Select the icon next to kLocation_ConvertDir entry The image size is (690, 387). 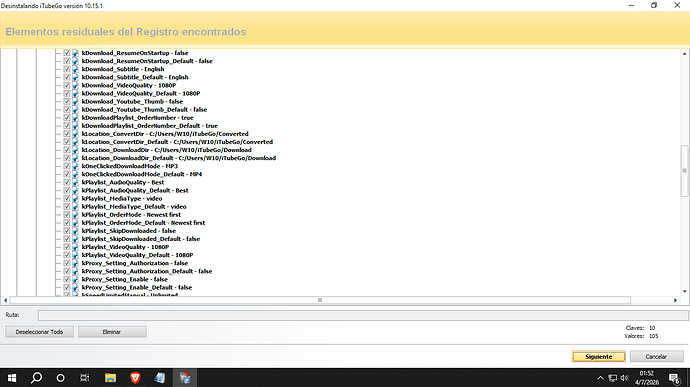point(75,134)
